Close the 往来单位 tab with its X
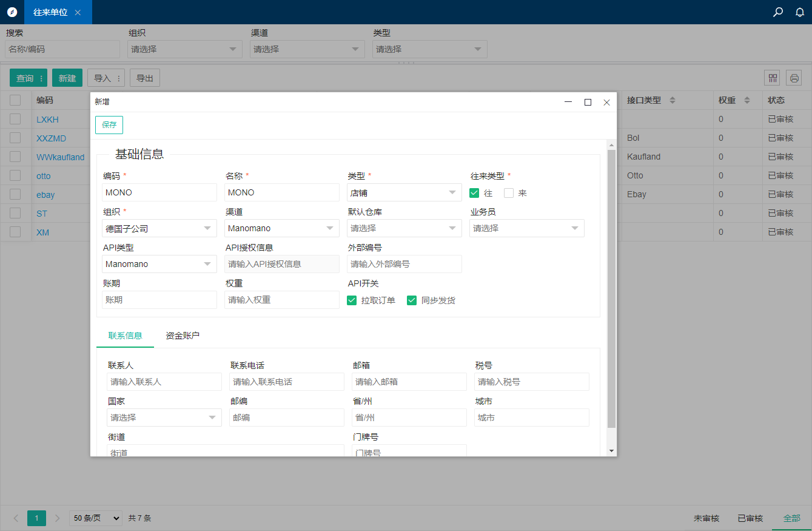The image size is (812, 531). click(78, 13)
